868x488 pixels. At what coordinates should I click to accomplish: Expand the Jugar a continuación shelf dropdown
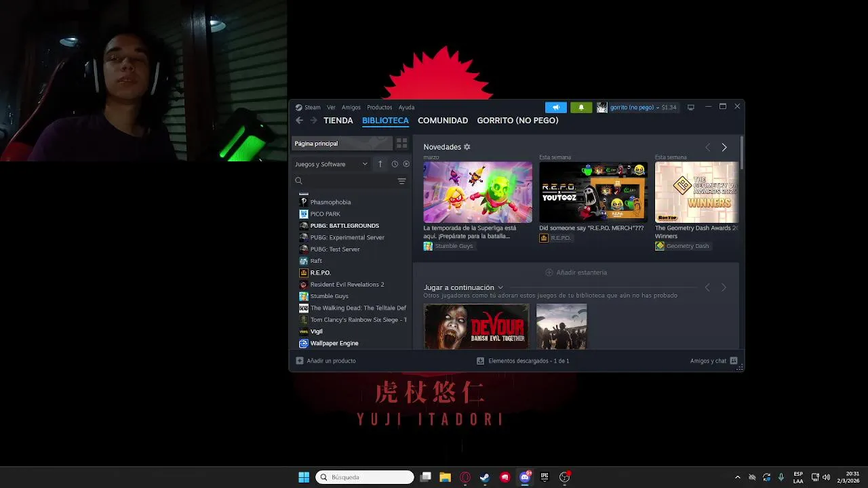500,287
